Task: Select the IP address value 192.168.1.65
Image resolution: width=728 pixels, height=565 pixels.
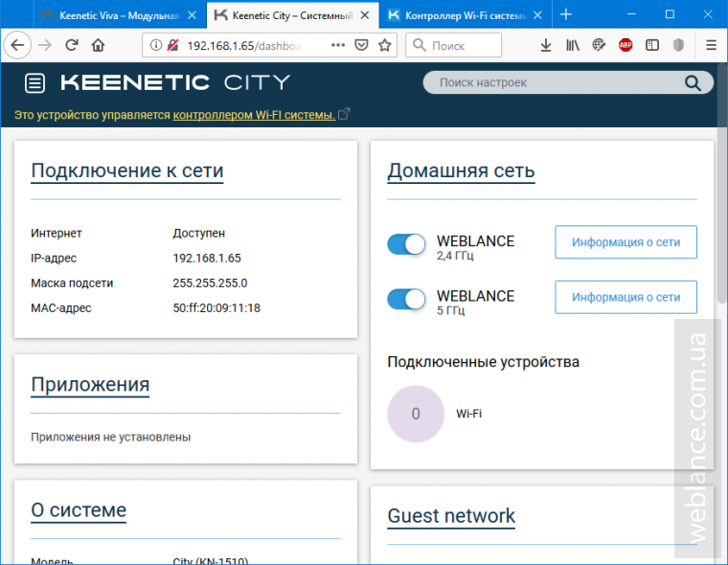Action: tap(207, 259)
